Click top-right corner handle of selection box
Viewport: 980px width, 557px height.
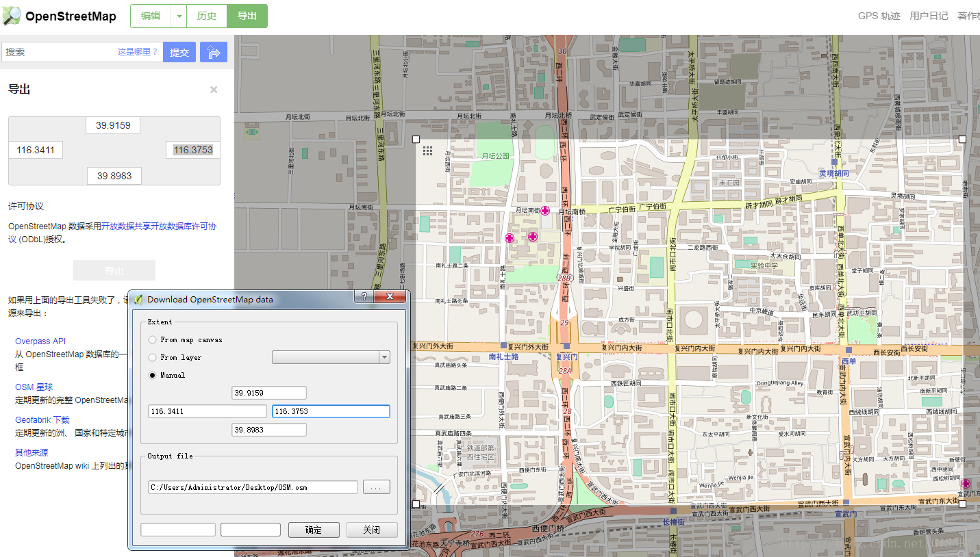(962, 139)
